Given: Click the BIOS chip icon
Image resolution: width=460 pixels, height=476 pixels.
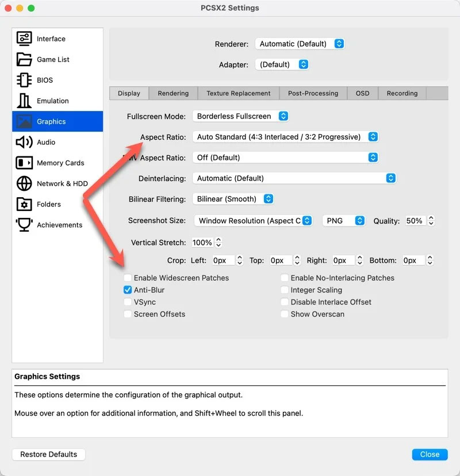Looking at the screenshot, I should (x=24, y=80).
